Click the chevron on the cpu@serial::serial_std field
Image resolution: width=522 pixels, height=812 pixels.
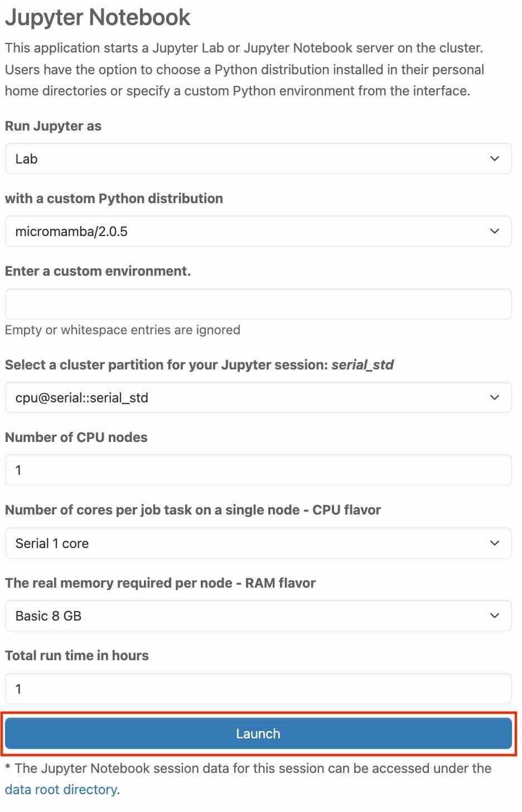point(494,397)
